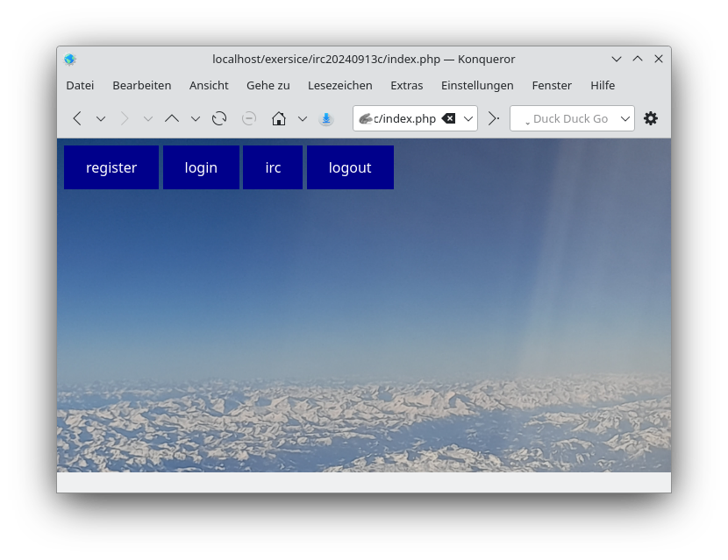Expand the overflow toolbar chevron
The image size is (728, 560).
[x=492, y=118]
